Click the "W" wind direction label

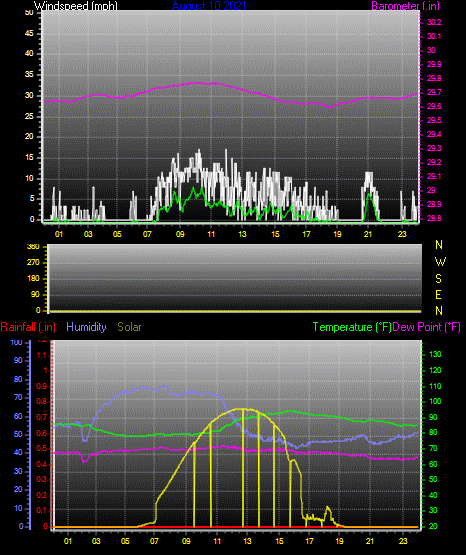[440, 262]
